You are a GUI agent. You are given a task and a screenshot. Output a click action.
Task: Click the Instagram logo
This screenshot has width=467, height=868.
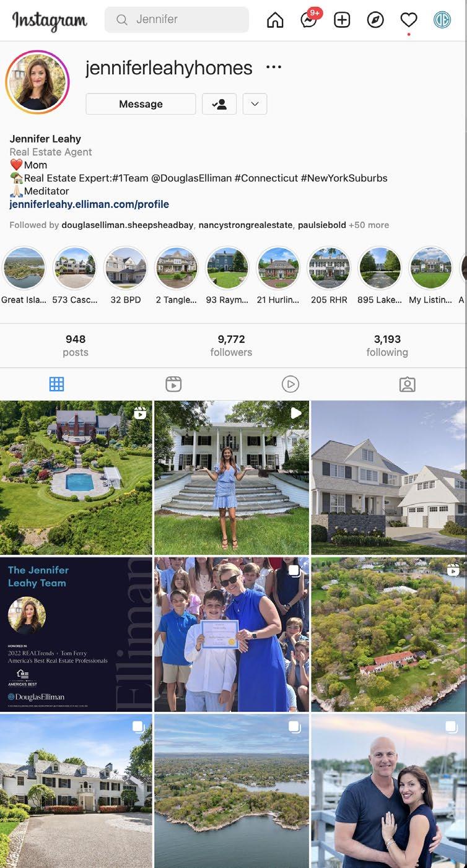pos(50,20)
